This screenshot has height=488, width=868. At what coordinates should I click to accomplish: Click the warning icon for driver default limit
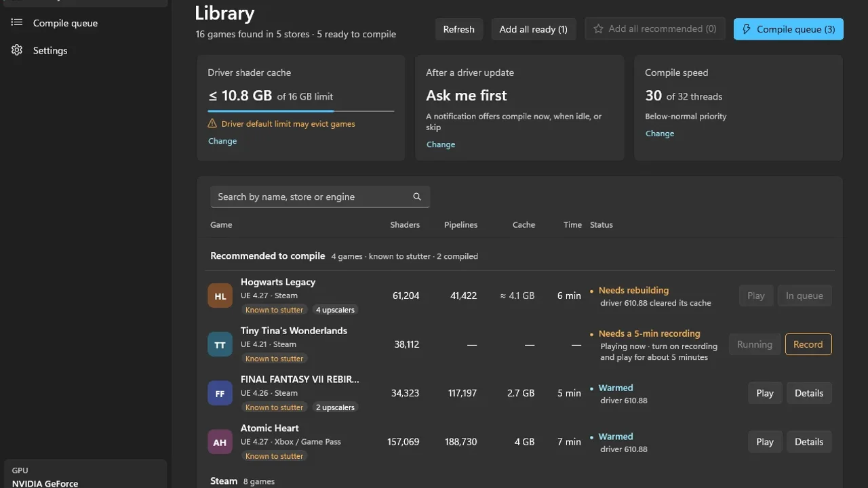(x=212, y=123)
